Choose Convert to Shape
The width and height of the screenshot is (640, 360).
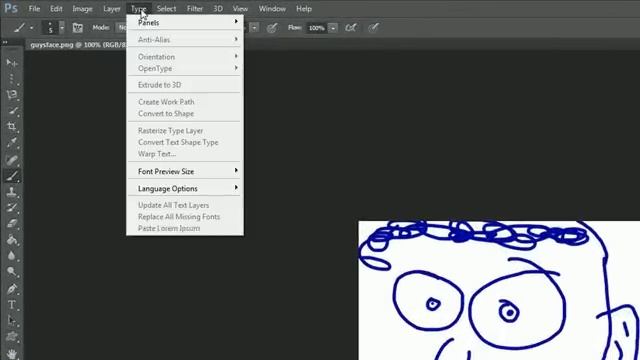click(x=185, y=113)
